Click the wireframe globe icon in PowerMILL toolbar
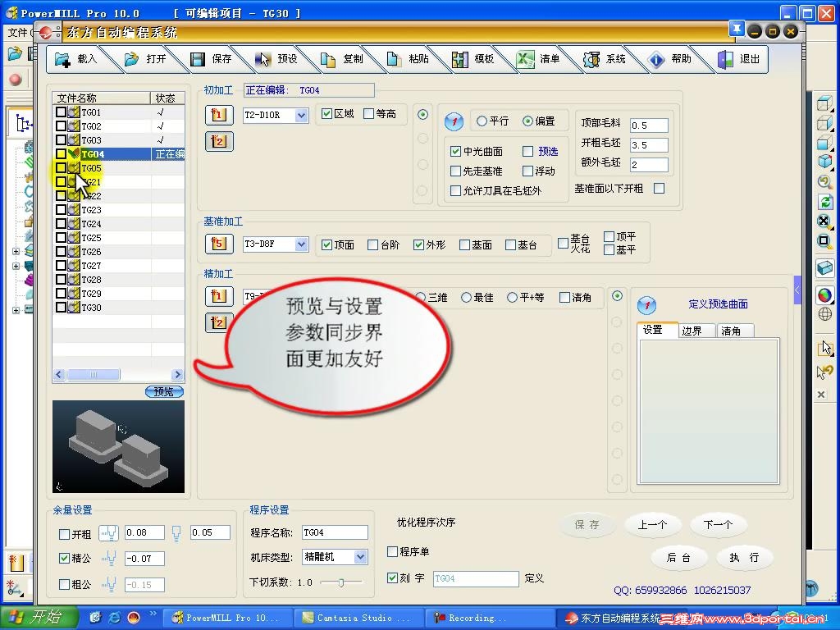 click(x=825, y=314)
